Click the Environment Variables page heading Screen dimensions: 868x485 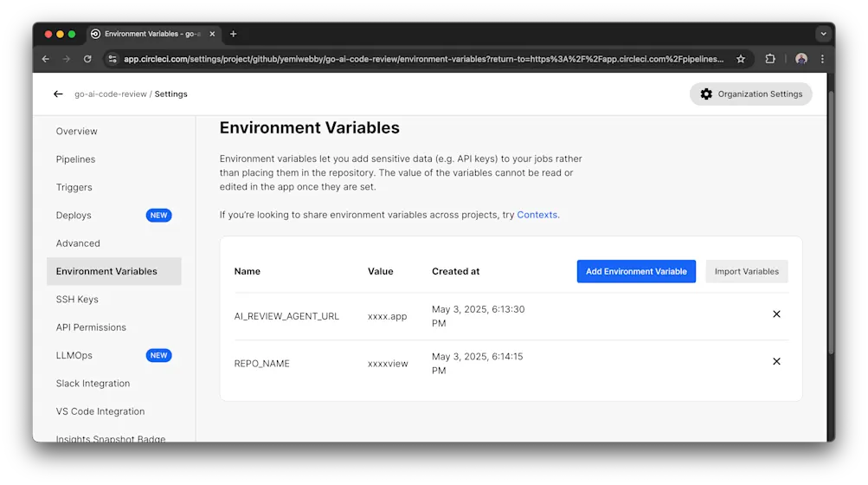pyautogui.click(x=310, y=128)
